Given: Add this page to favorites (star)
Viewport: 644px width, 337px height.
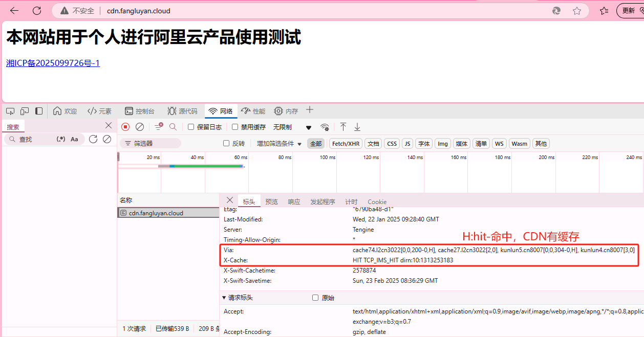Looking at the screenshot, I should (577, 11).
